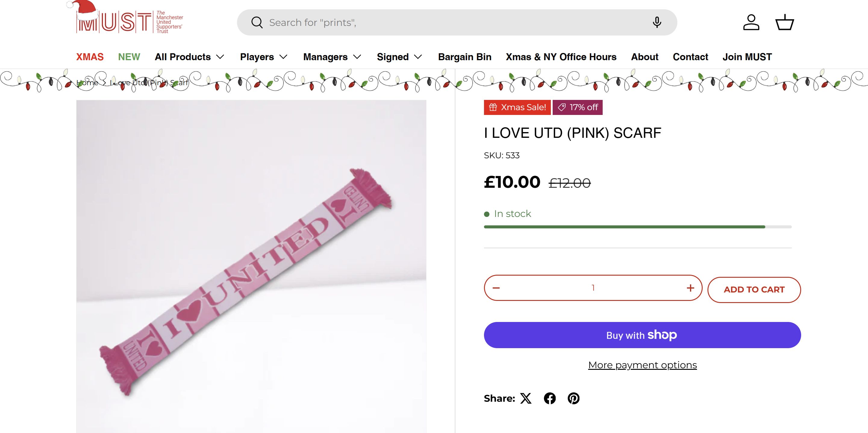Click the magnifying glass search icon
The height and width of the screenshot is (433, 868).
[257, 23]
